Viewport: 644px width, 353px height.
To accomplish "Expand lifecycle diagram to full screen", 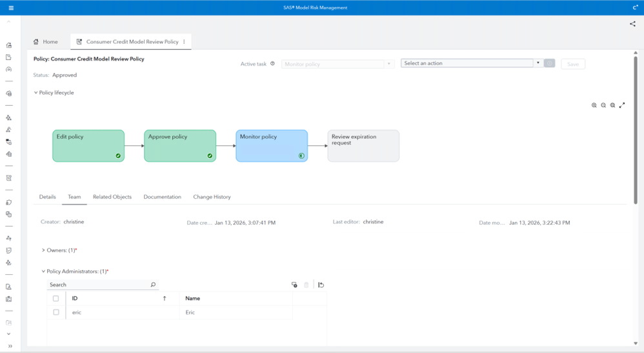I will coord(622,105).
